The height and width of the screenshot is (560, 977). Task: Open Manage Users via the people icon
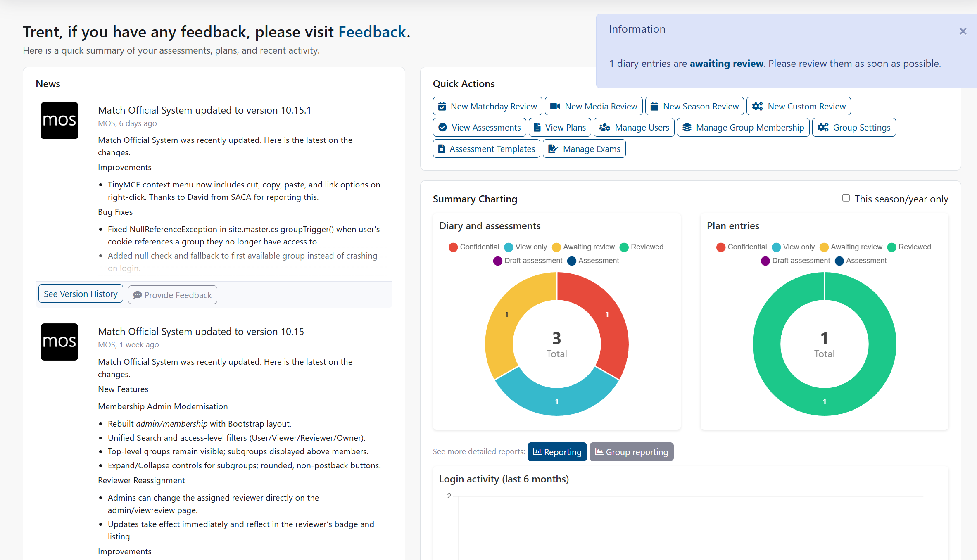point(605,127)
